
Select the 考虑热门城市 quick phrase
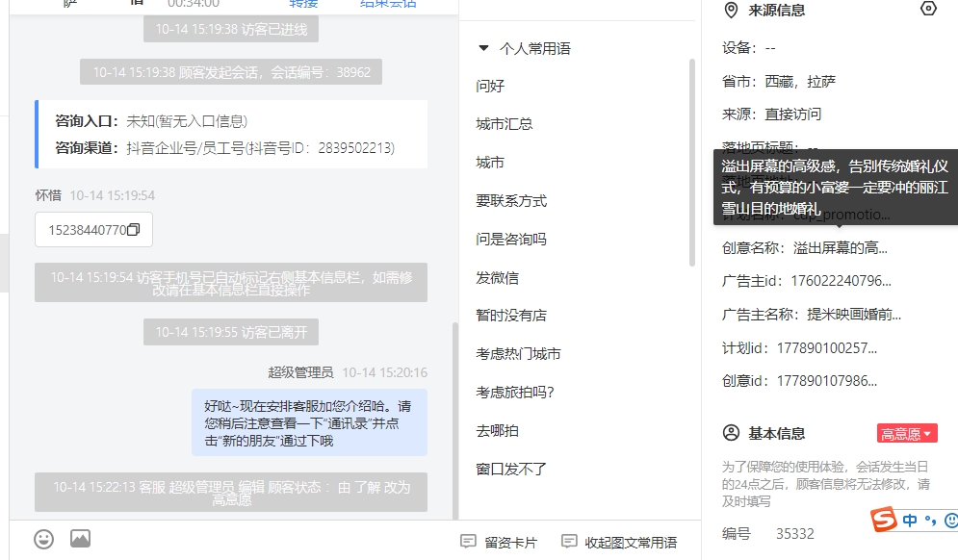518,354
